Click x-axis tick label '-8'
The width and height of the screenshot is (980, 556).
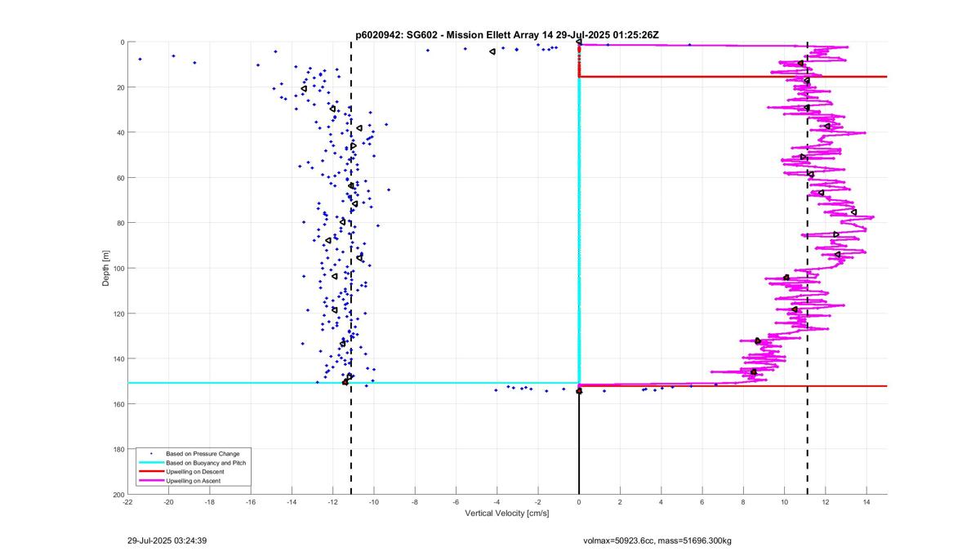pyautogui.click(x=415, y=502)
